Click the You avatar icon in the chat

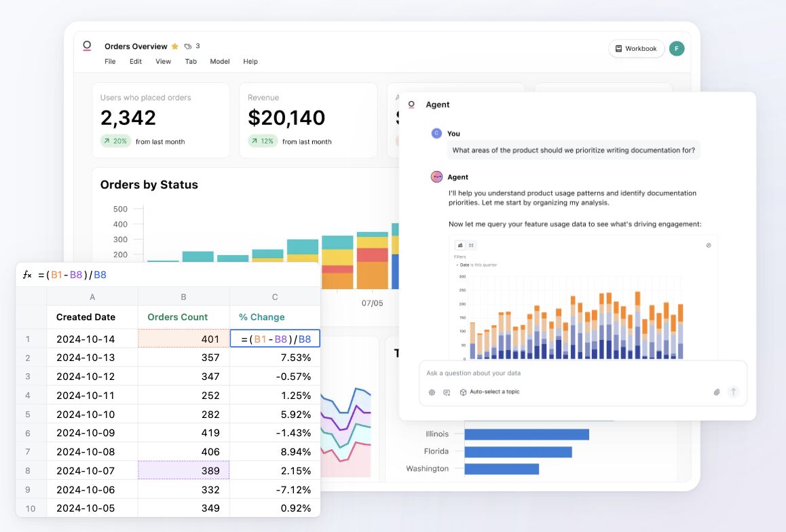click(x=436, y=133)
